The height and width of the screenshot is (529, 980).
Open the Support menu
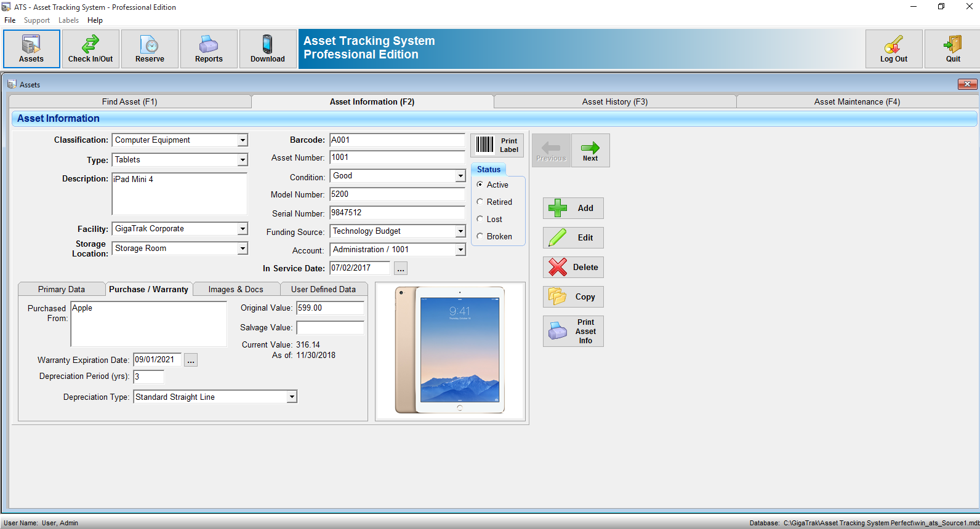click(37, 20)
